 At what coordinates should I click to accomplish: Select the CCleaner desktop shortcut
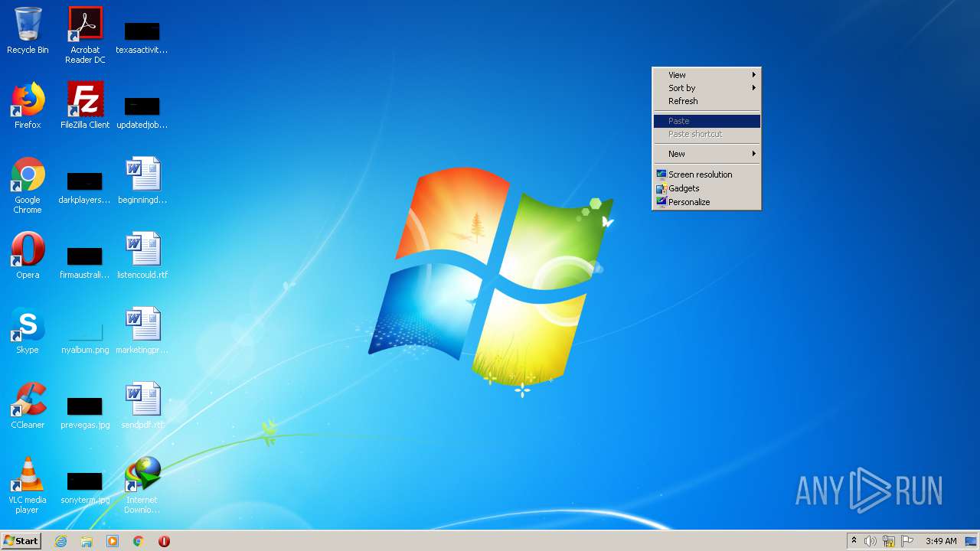[28, 406]
